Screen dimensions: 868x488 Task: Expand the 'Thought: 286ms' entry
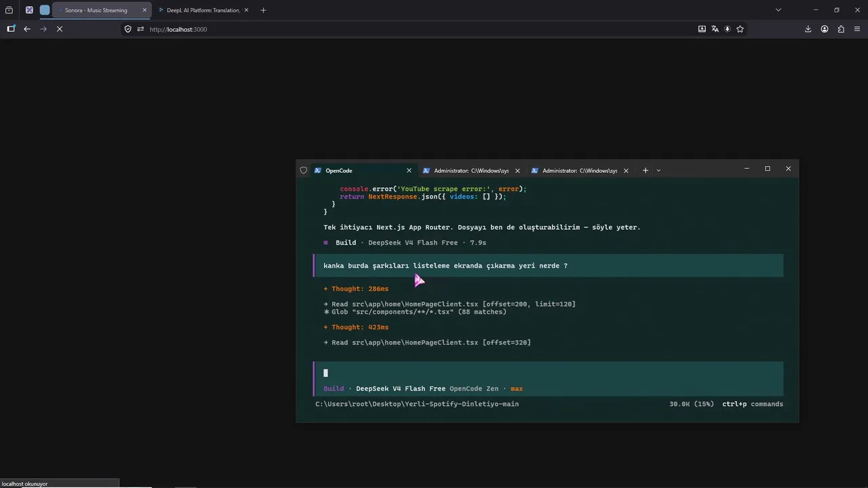point(356,289)
